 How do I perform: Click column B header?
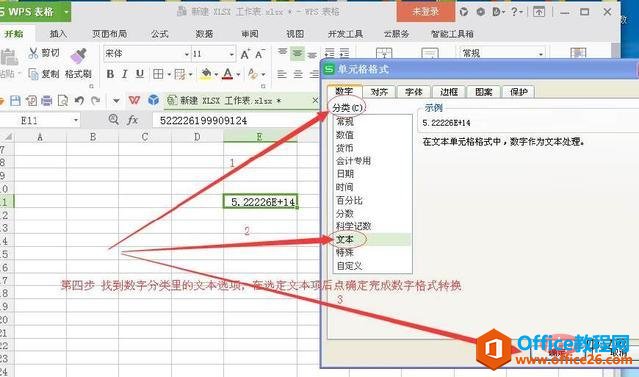click(93, 137)
